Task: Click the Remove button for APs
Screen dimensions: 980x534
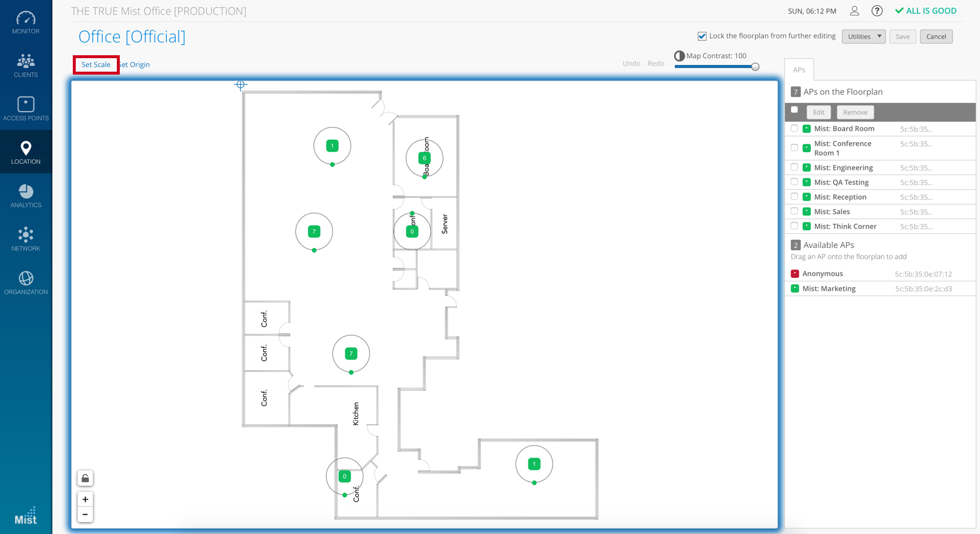Action: click(x=854, y=112)
